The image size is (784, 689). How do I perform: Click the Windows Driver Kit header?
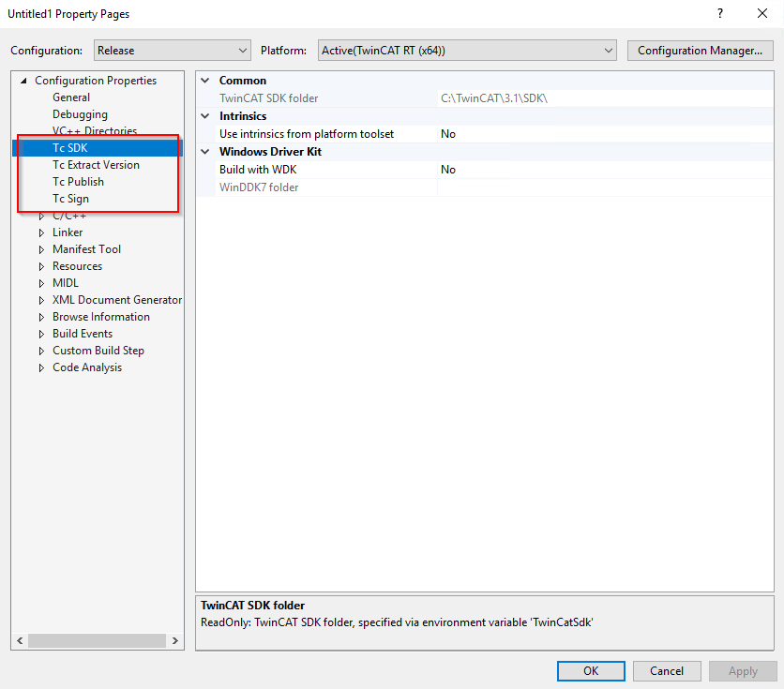270,151
